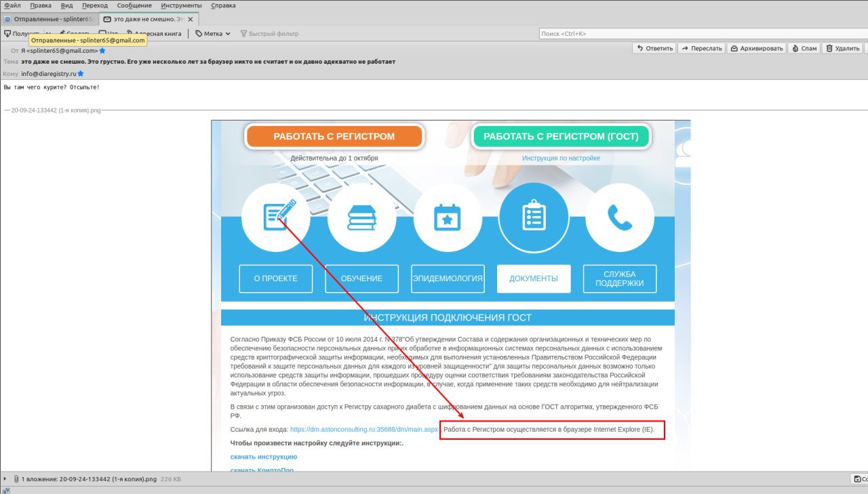Image resolution: width=868 pixels, height=494 pixels.
Task: Expand the attachment pane disclosure arrow
Action: [x=6, y=479]
